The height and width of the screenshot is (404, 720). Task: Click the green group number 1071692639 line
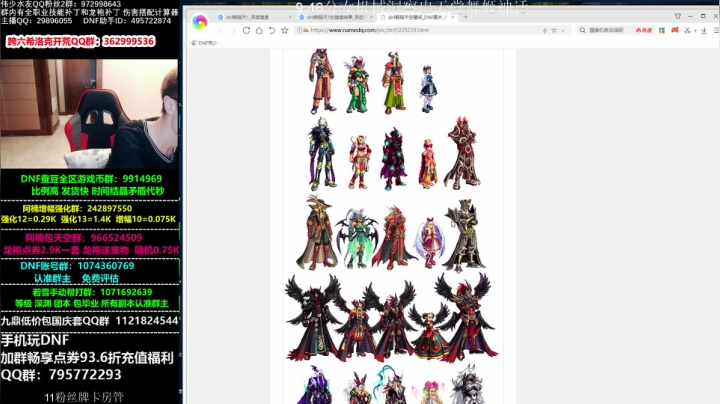pos(92,292)
